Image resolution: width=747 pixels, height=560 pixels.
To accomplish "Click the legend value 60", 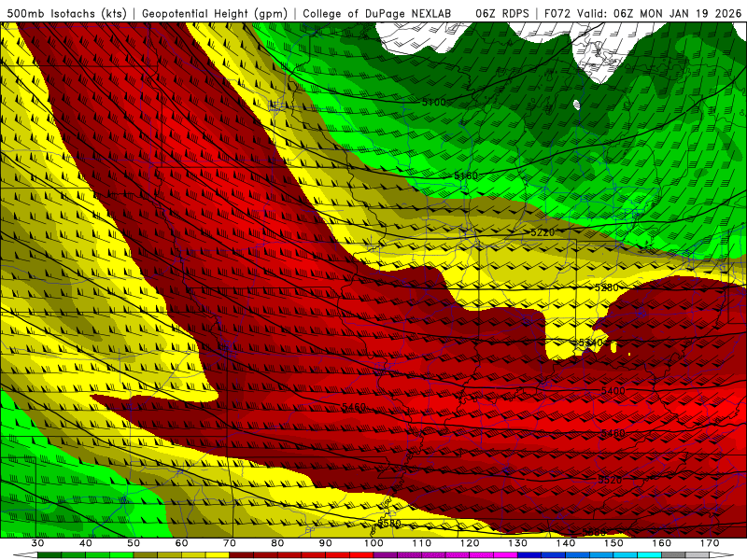I will 181,543.
